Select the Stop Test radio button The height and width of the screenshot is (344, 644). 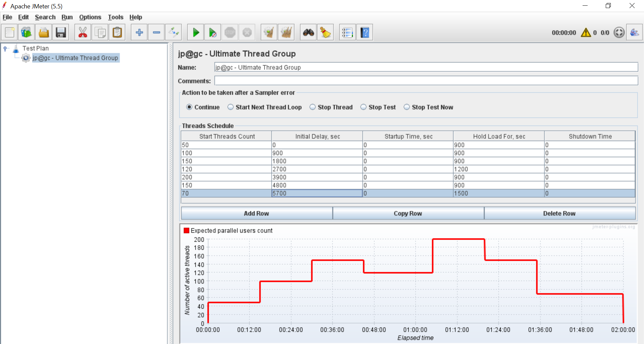pos(363,107)
